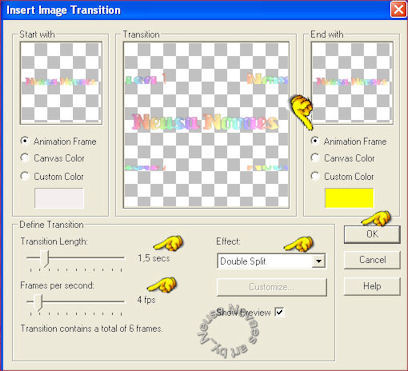
Task: Click the End with preview thumbnail
Action: pos(352,83)
